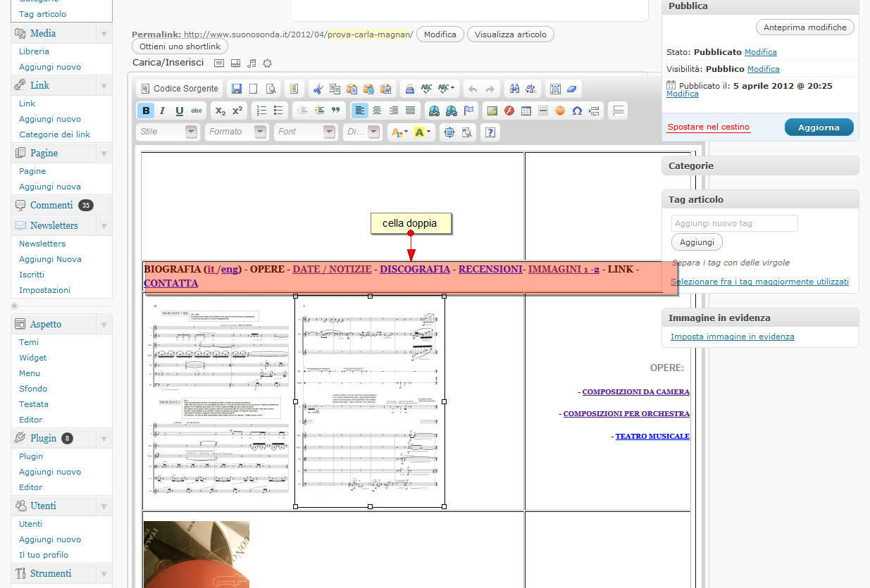The height and width of the screenshot is (588, 870).
Task: Click Visualizza articolo button
Action: coord(511,35)
